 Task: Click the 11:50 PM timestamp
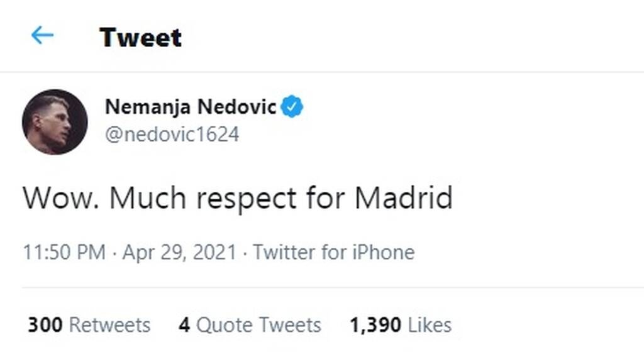click(x=64, y=253)
